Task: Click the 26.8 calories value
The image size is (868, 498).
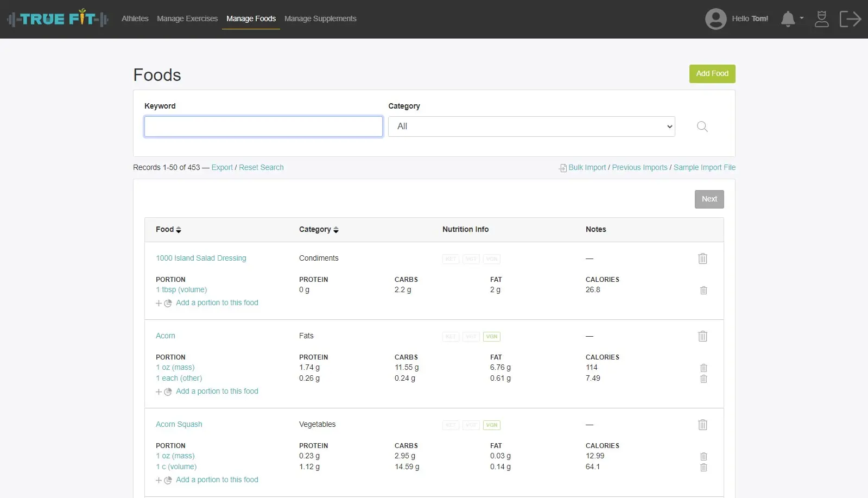Action: (593, 290)
